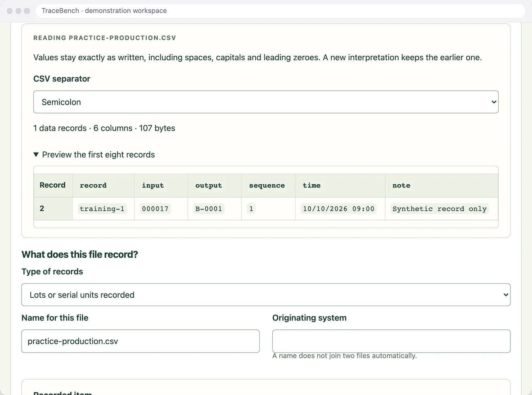The image size is (532, 395).
Task: Click the CSV separator label
Action: 62,79
